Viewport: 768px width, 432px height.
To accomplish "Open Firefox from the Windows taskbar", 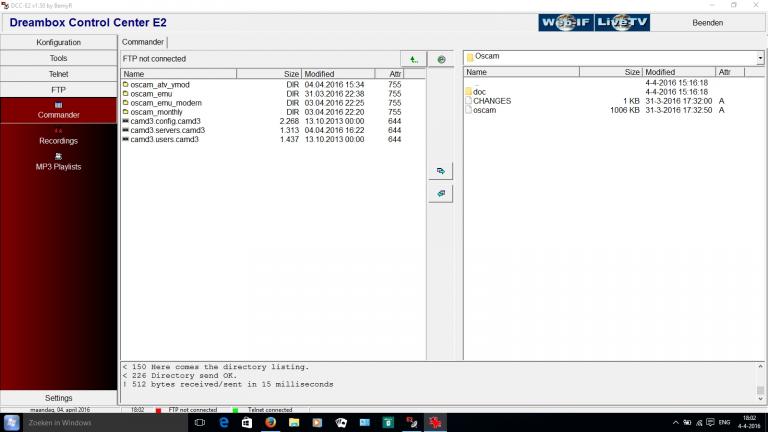I will tap(271, 423).
